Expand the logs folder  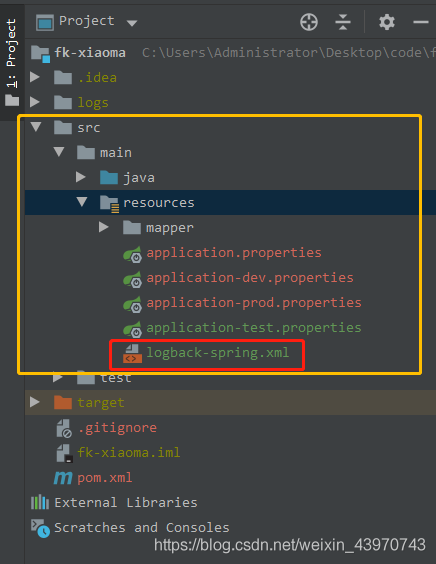35,102
